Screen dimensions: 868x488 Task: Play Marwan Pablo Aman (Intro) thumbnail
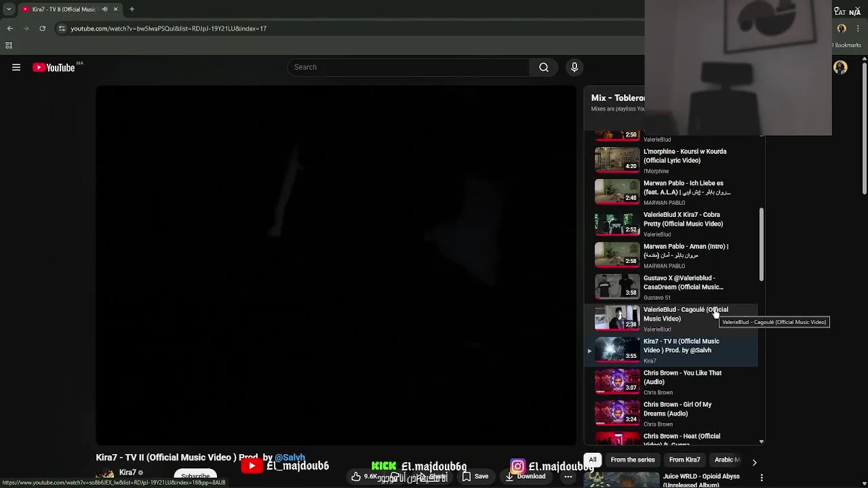coord(617,255)
